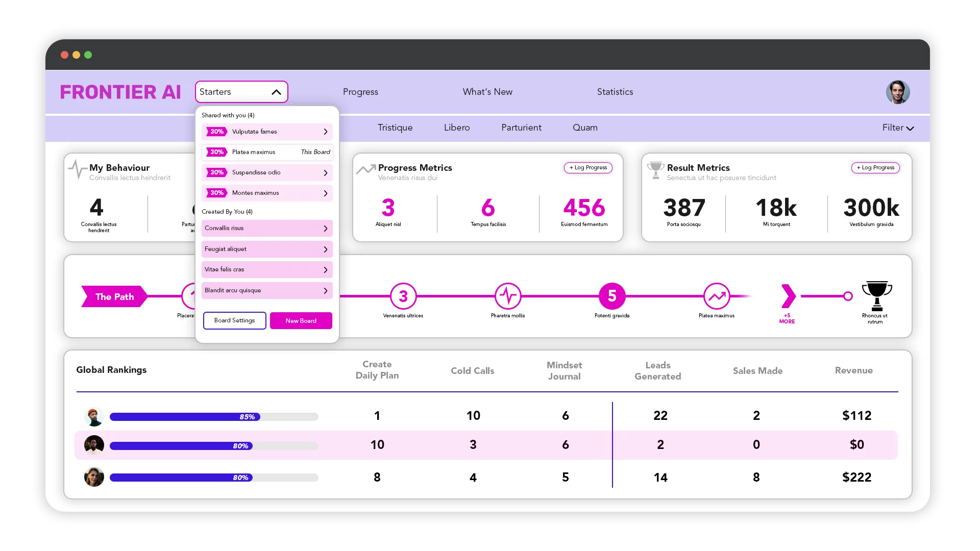980x551 pixels.
Task: Open the Tristique sub-tab
Action: click(x=395, y=128)
